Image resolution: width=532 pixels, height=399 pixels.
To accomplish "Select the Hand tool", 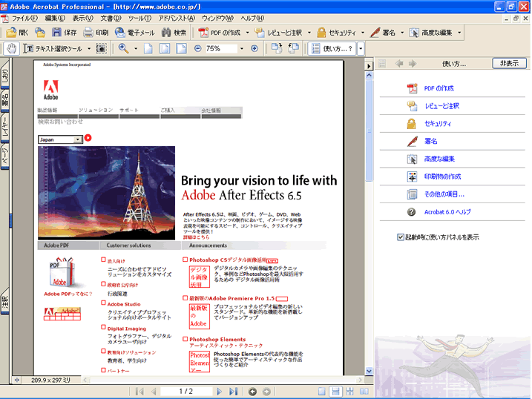I will point(12,48).
